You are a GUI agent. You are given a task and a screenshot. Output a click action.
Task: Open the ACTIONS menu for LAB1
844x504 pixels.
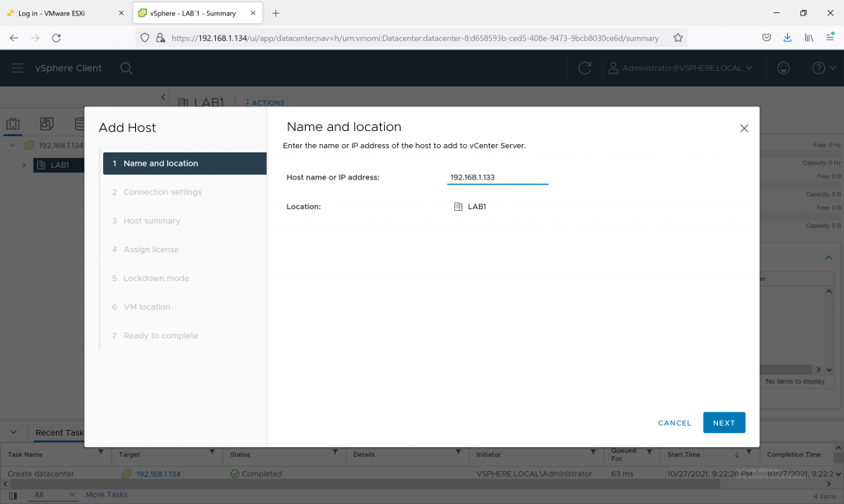coord(265,103)
